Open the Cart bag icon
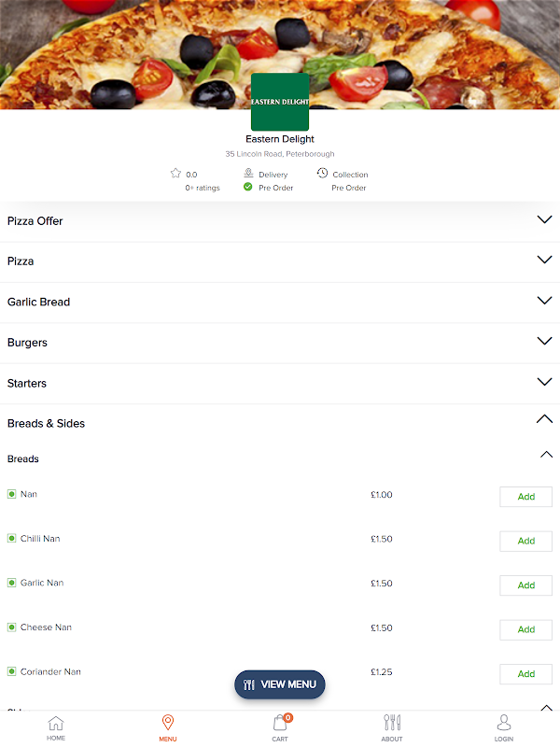The height and width of the screenshot is (747, 560). [x=280, y=724]
